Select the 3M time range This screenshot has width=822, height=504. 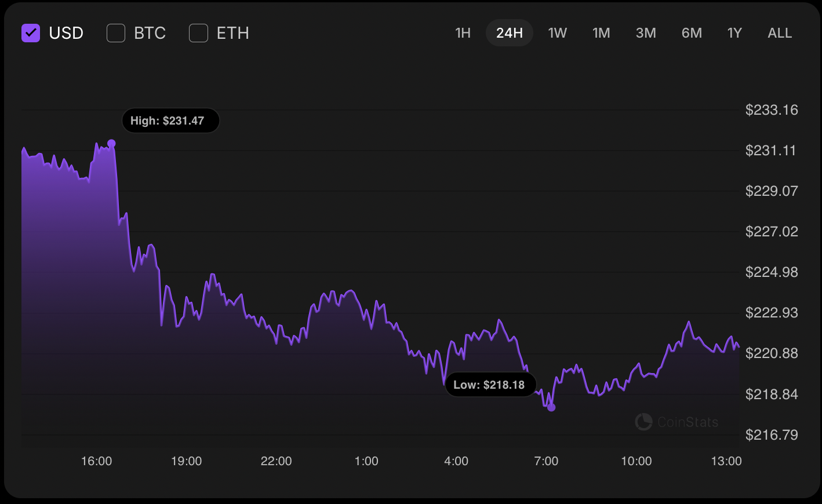tap(646, 33)
